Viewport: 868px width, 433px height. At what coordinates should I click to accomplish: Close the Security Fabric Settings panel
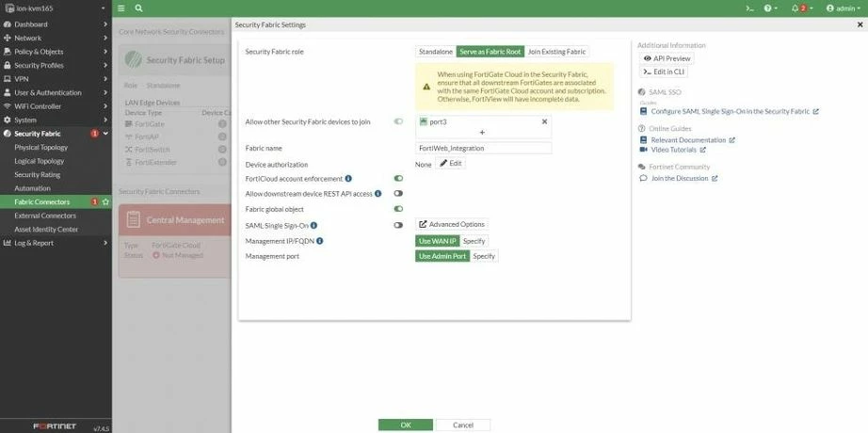[x=860, y=24]
